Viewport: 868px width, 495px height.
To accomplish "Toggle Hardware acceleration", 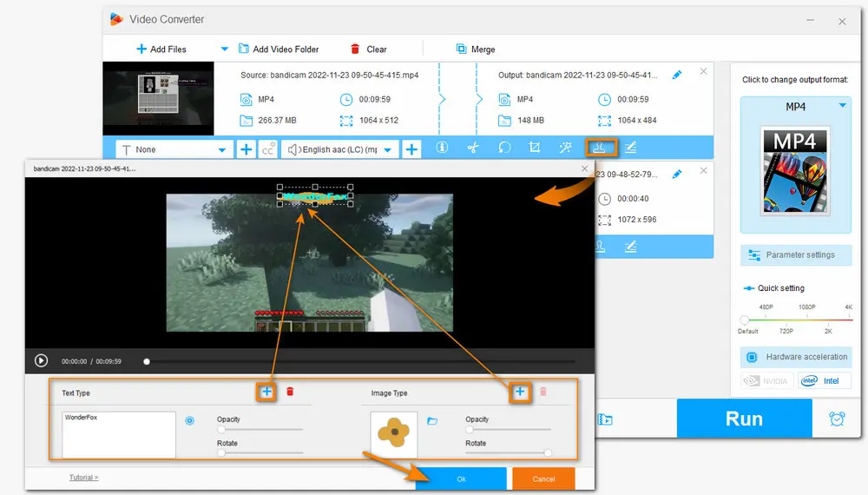I will [x=795, y=357].
